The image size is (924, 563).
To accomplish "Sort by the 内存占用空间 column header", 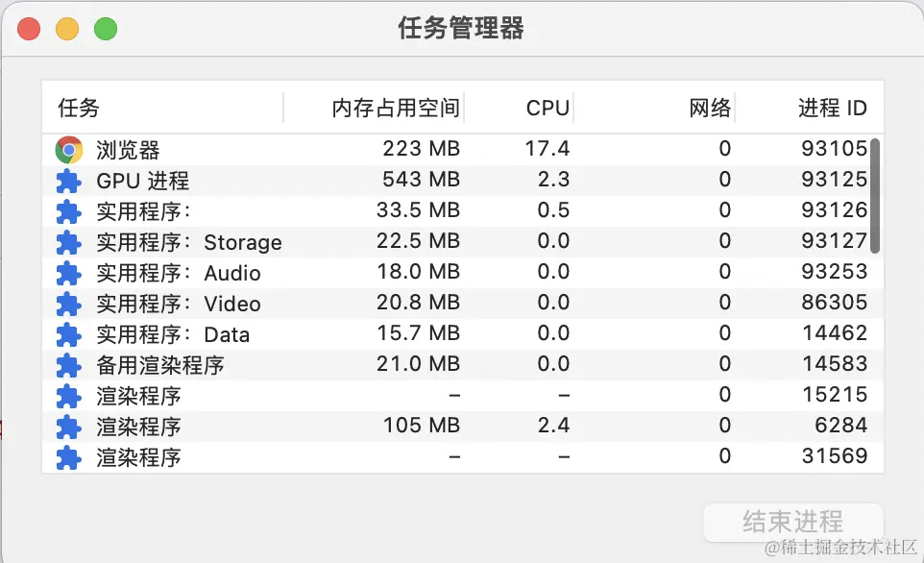I will pyautogui.click(x=395, y=108).
